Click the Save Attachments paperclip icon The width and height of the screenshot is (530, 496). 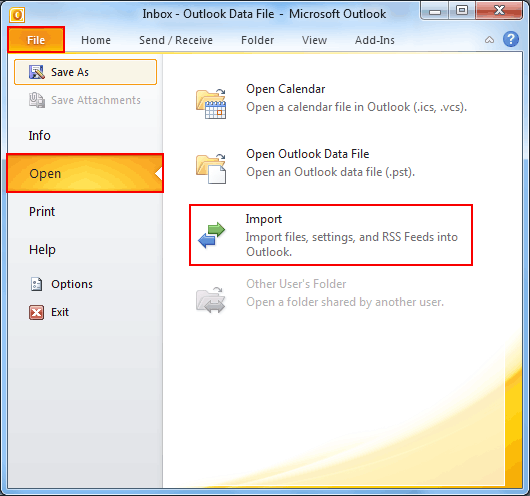[37, 100]
